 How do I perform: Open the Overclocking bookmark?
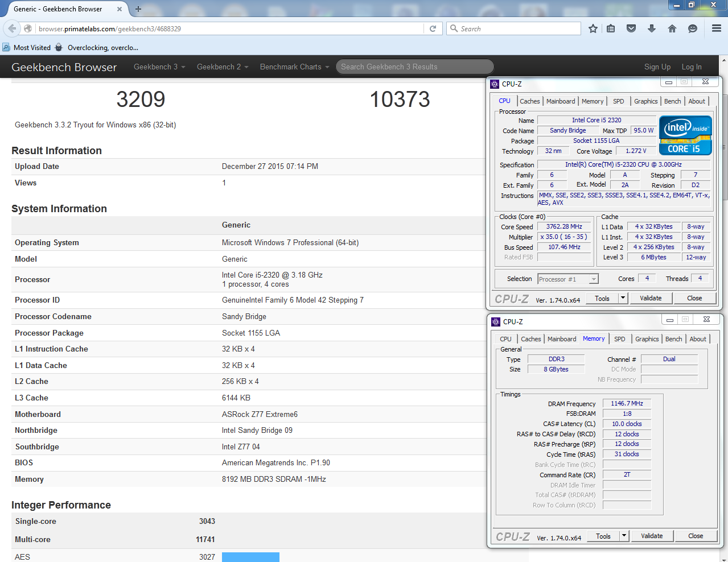point(97,48)
